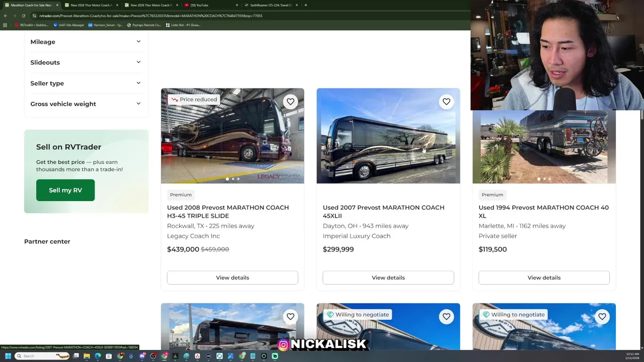This screenshot has height=362, width=644.
Task: Click the 1994 Prevost coach photo with palm tree
Action: [544, 147]
